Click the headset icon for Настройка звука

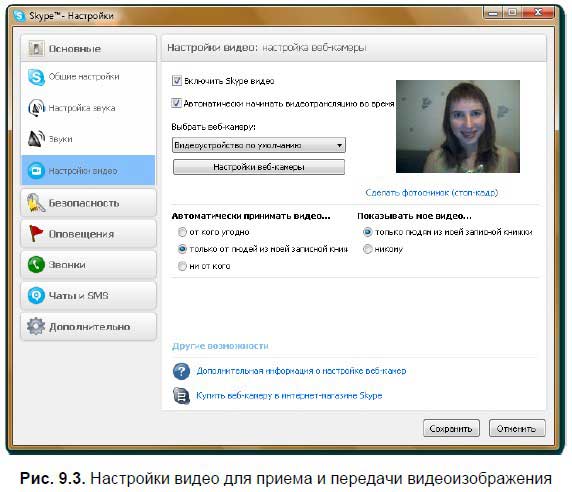point(36,108)
